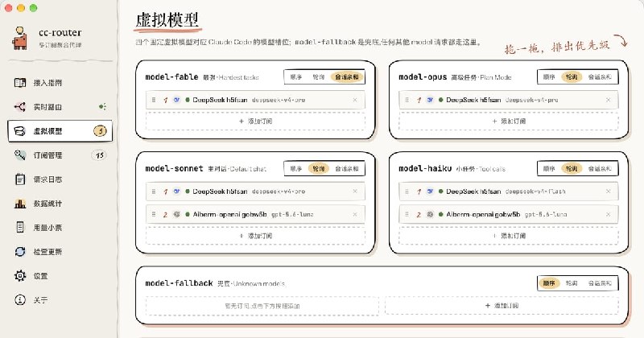
Task: Choose 会话亲和 for model-fallback
Action: [600, 283]
